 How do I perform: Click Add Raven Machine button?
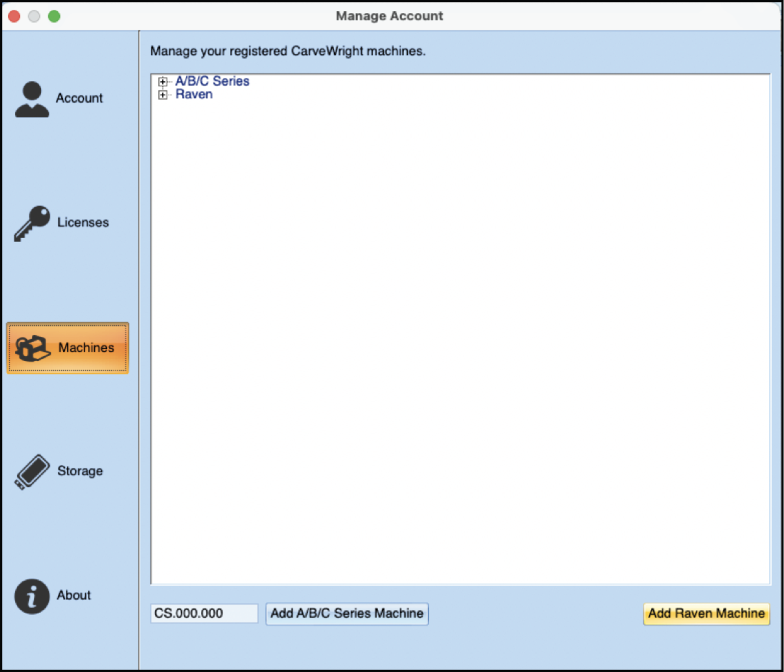(x=707, y=614)
